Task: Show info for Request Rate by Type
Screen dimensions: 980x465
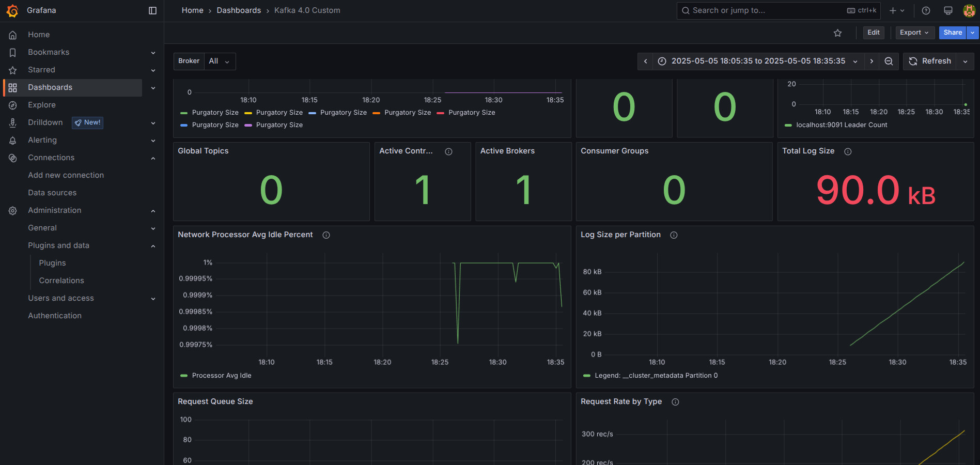Action: point(675,402)
